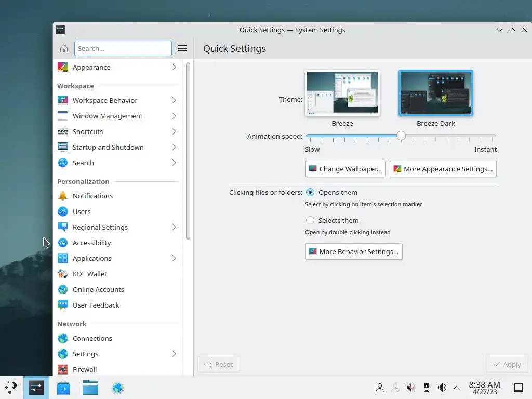Click the Reset button
Image resolution: width=532 pixels, height=399 pixels.
tap(219, 364)
